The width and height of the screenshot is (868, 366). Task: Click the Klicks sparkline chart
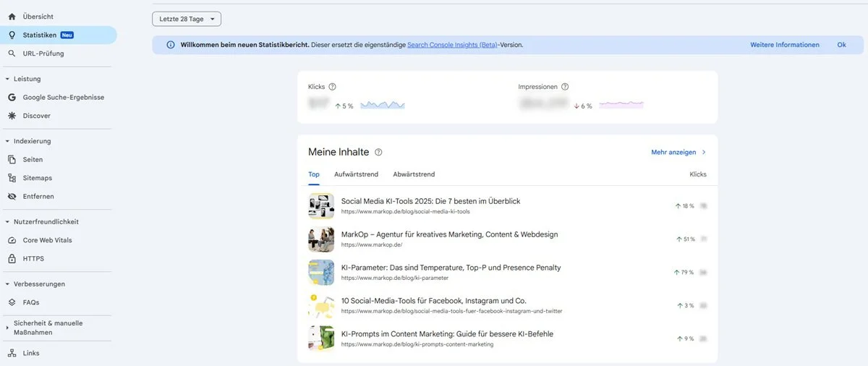tap(383, 105)
